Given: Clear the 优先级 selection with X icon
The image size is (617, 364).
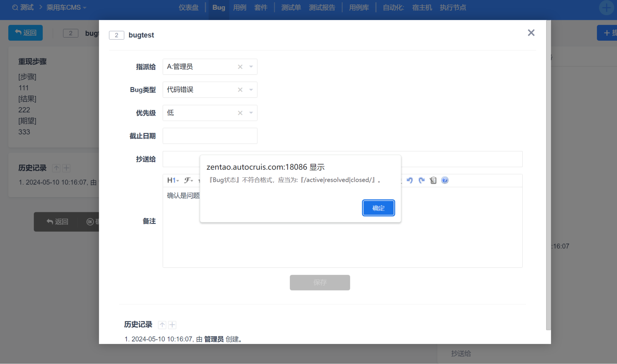Looking at the screenshot, I should tap(240, 113).
